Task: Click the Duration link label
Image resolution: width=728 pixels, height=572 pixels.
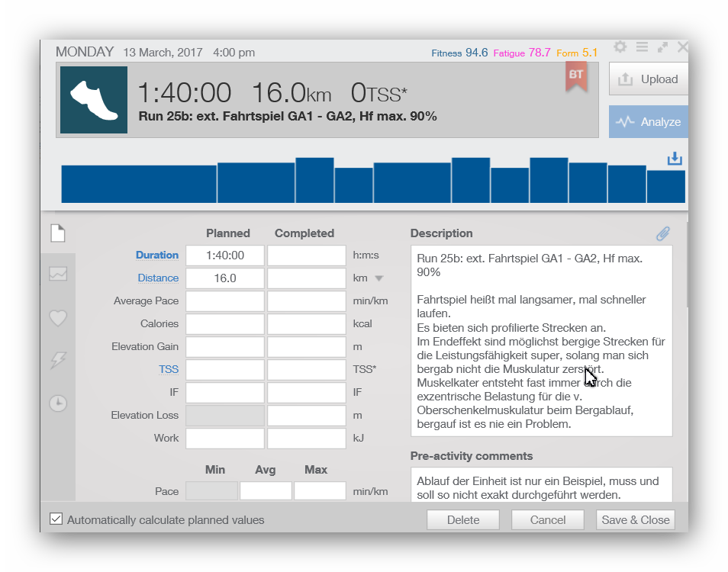Action: coord(157,255)
